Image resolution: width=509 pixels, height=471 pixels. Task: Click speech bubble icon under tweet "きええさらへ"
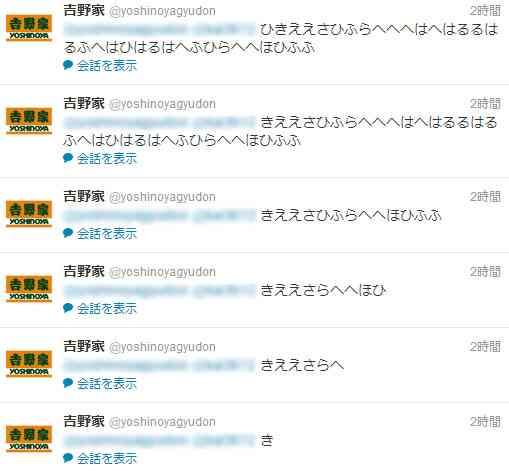[x=68, y=383]
